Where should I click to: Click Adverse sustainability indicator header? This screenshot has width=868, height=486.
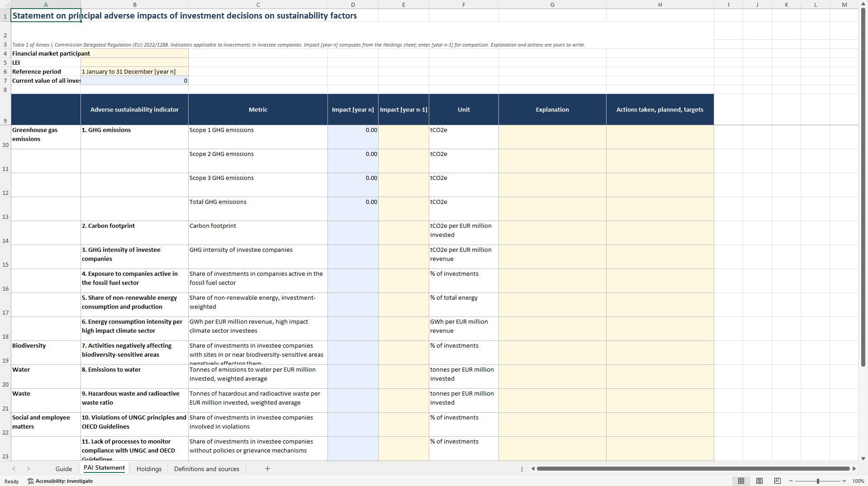pyautogui.click(x=134, y=109)
